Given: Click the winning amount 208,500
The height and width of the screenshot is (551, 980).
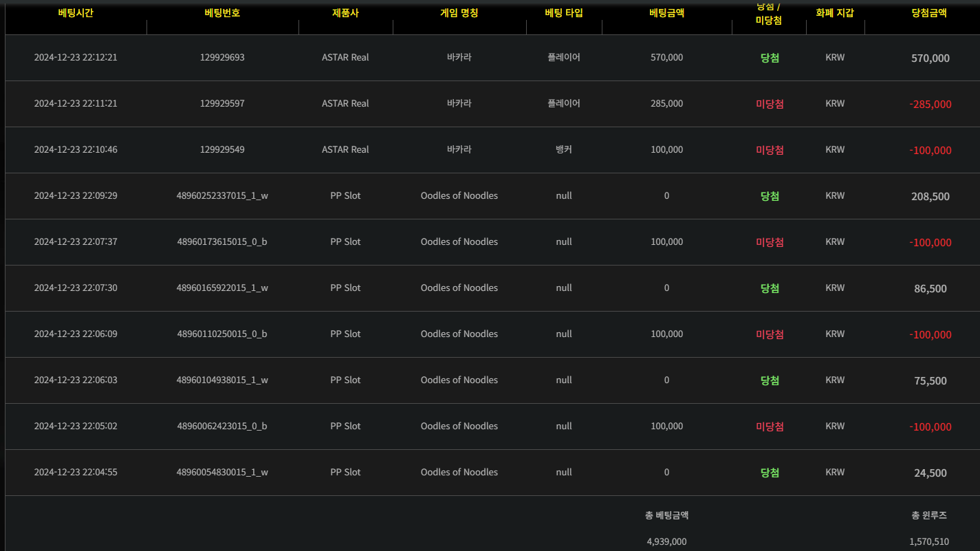Looking at the screenshot, I should pyautogui.click(x=930, y=197).
